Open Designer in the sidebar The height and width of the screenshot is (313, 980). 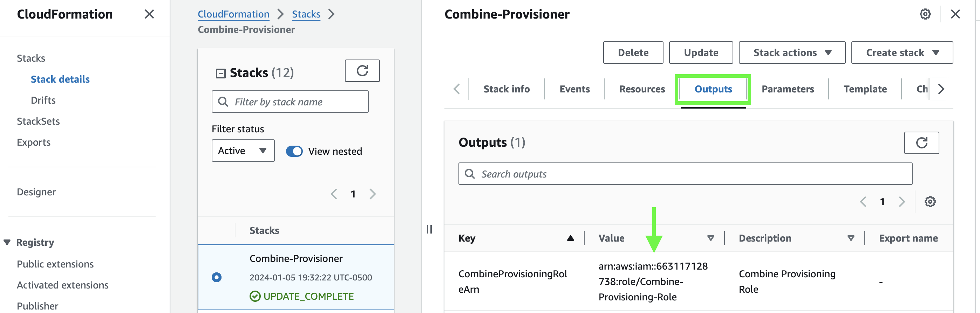[36, 192]
